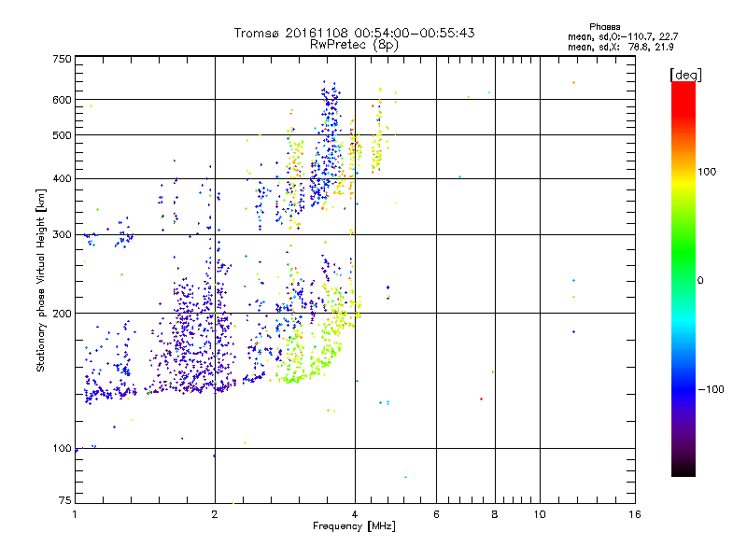Click the x-axis '6' tick label
Viewport: 747px width, 560px height.
click(x=436, y=514)
